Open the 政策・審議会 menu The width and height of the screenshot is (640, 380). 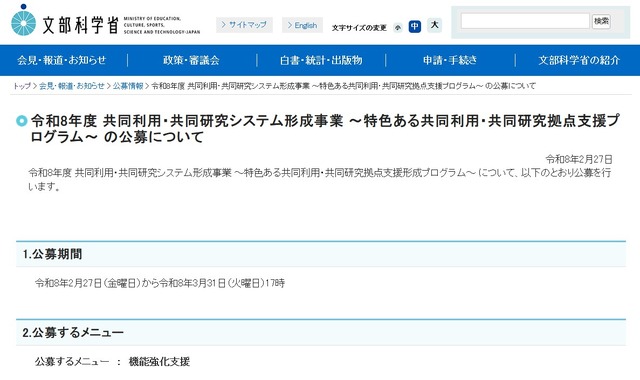click(x=191, y=60)
